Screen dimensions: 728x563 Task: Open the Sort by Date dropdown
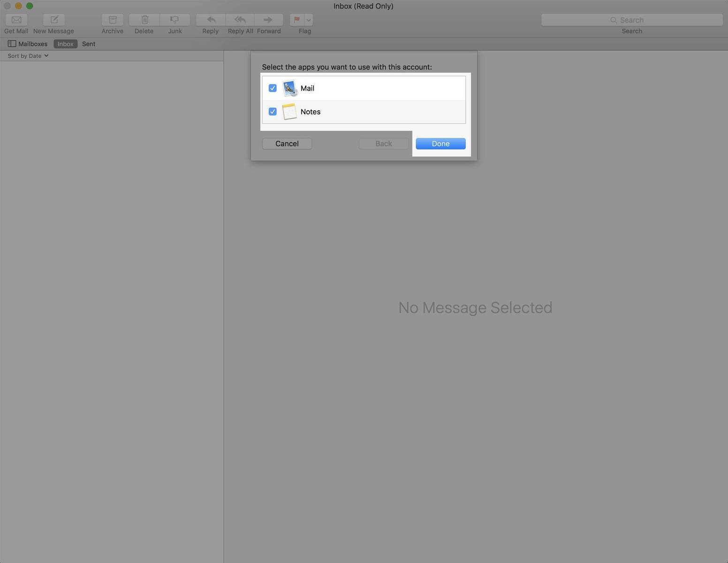point(28,56)
